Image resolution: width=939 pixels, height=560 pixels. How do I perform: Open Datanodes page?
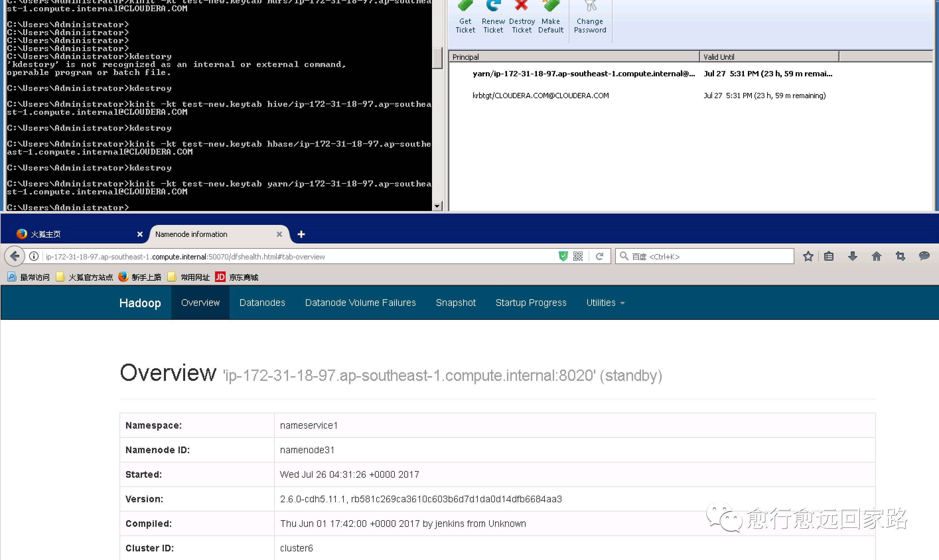262,303
